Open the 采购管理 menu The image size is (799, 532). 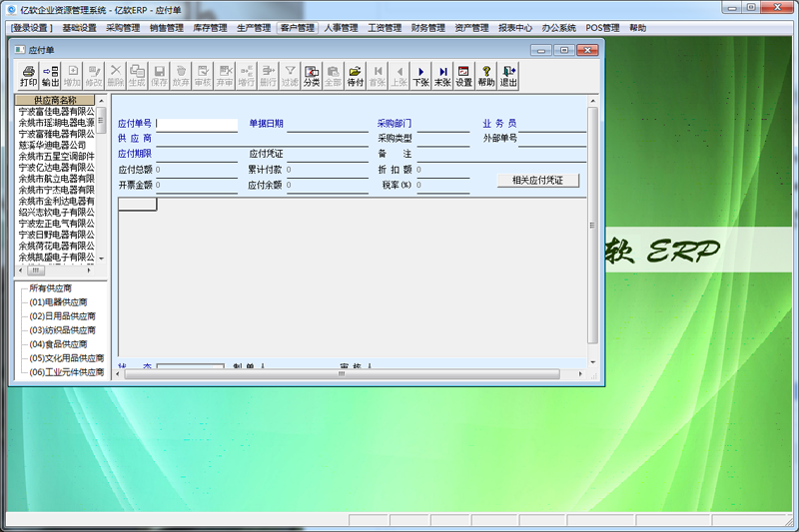tap(123, 28)
